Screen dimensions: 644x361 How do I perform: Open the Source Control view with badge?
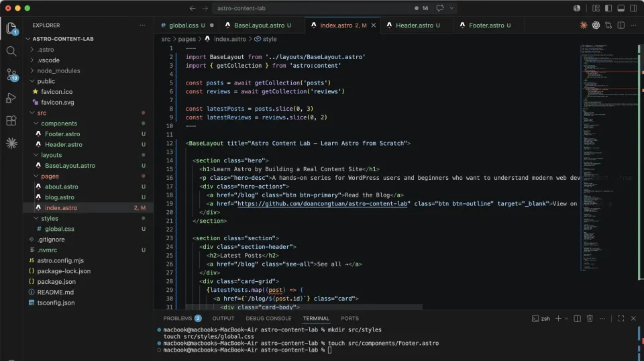[11, 74]
